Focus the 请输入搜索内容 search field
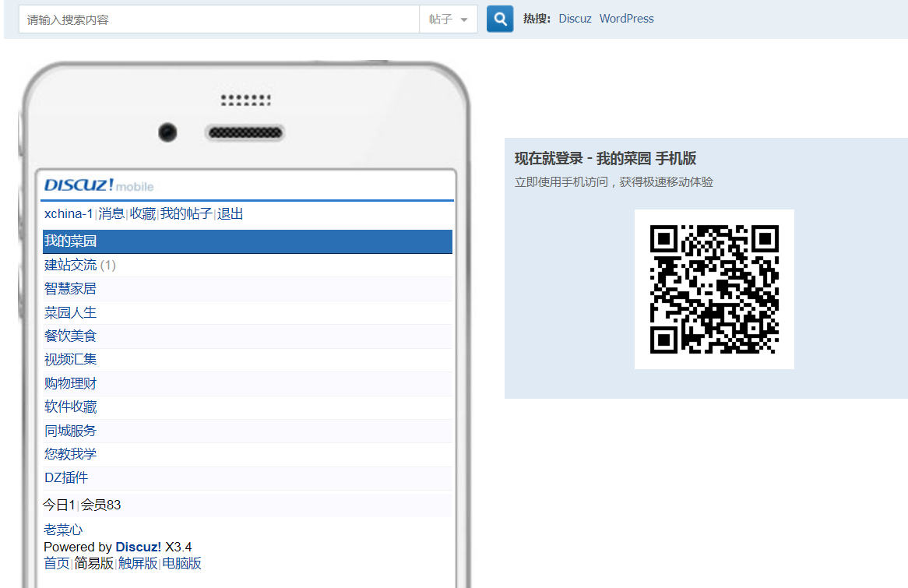 [x=219, y=19]
